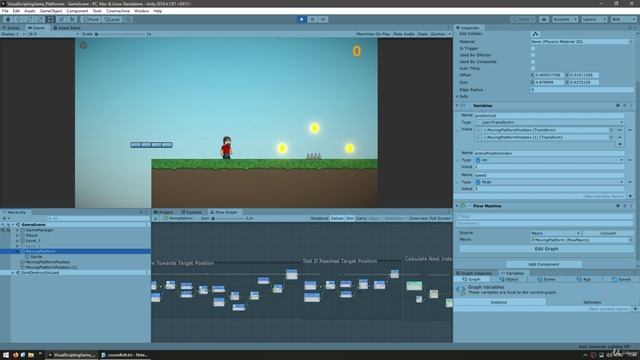
Task: Expand the Info foldout
Action: coord(457,97)
